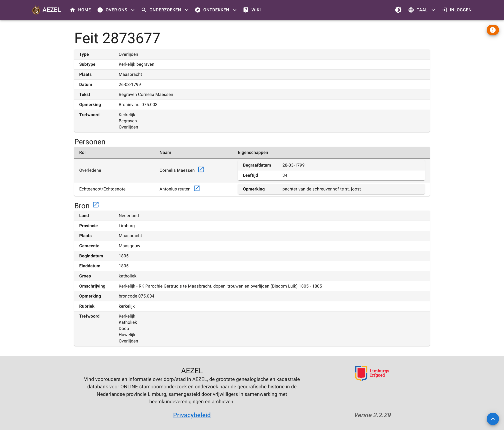Click the globe language icon
504x430 pixels.
coord(411,10)
